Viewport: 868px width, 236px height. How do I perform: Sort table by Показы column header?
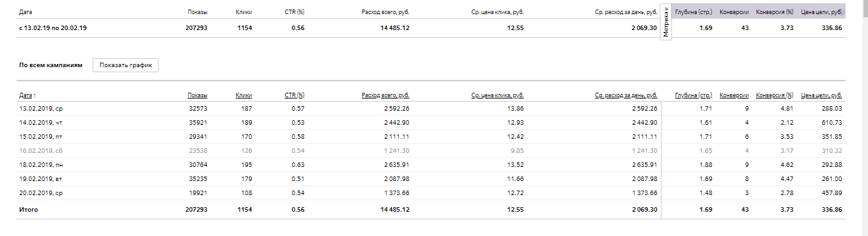pos(198,95)
